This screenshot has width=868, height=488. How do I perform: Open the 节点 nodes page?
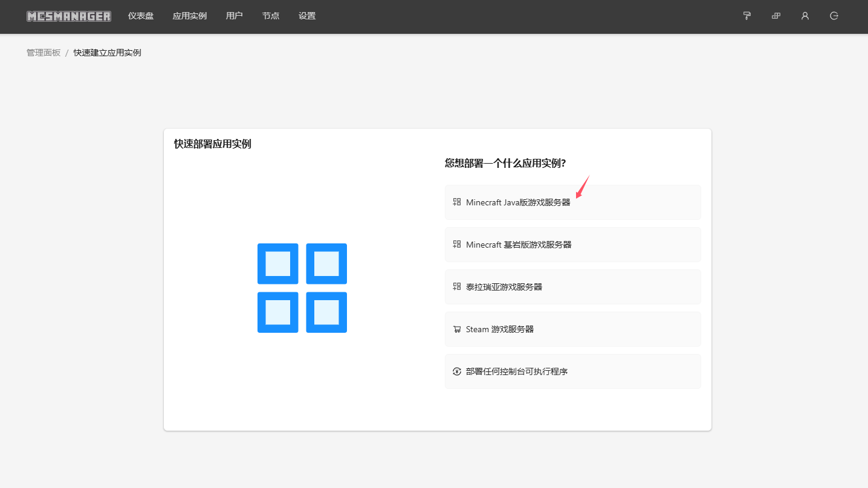coord(271,16)
